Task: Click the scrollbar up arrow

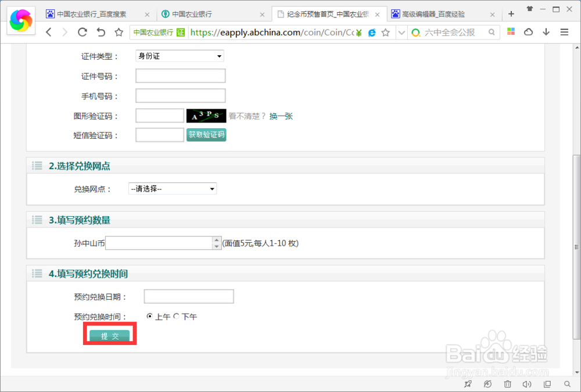Action: 576,48
